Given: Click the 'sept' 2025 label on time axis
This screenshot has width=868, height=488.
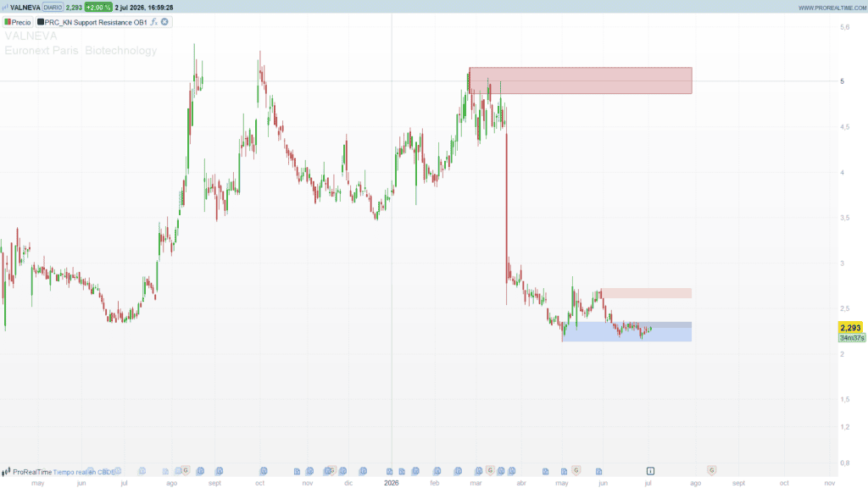Looking at the screenshot, I should (x=214, y=483).
